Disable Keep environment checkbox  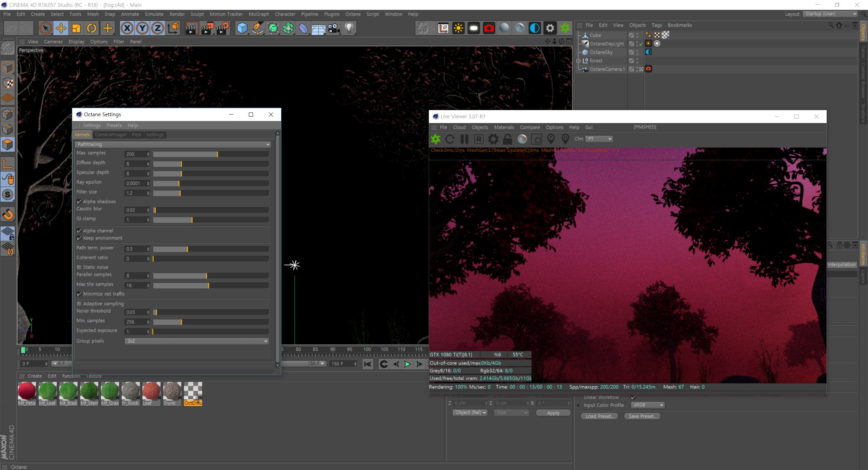pyautogui.click(x=79, y=238)
